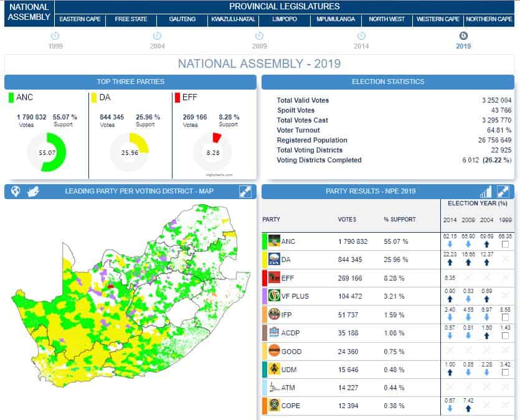Click DA 2014 up arrow indicator
This screenshot has height=420, width=520.
click(x=450, y=263)
